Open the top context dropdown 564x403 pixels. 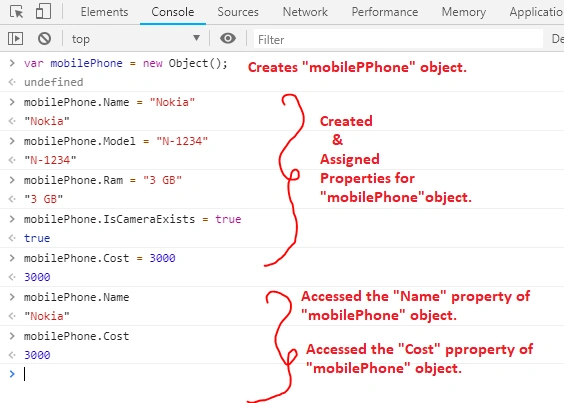[x=135, y=39]
